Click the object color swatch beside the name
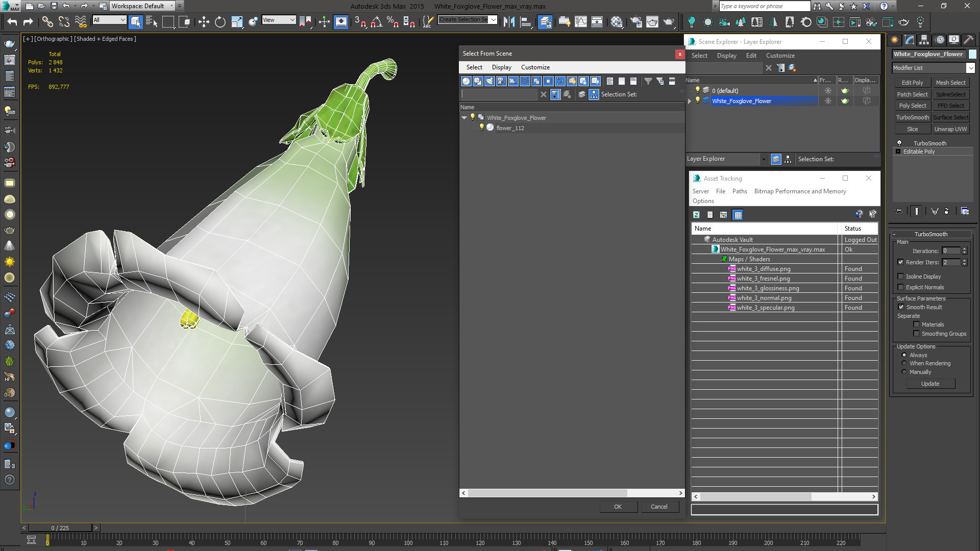 [972, 54]
